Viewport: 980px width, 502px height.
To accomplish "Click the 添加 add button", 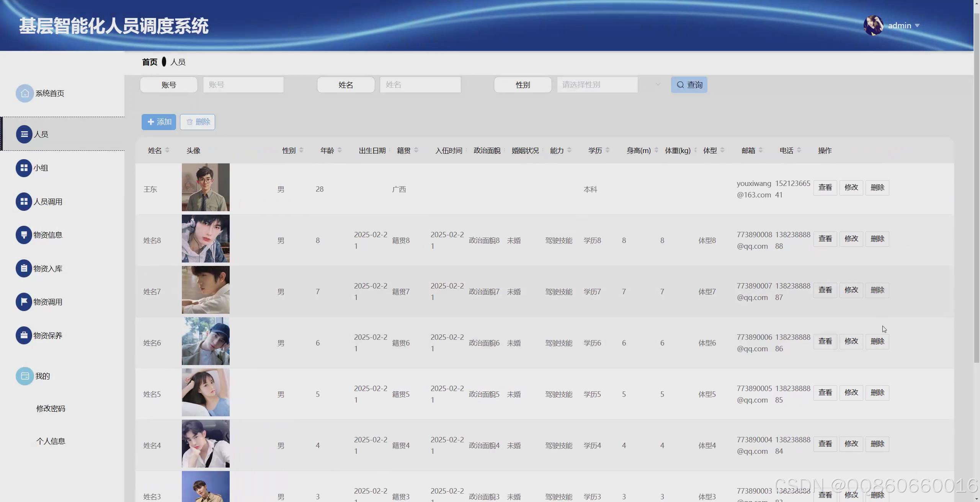I will tap(159, 122).
